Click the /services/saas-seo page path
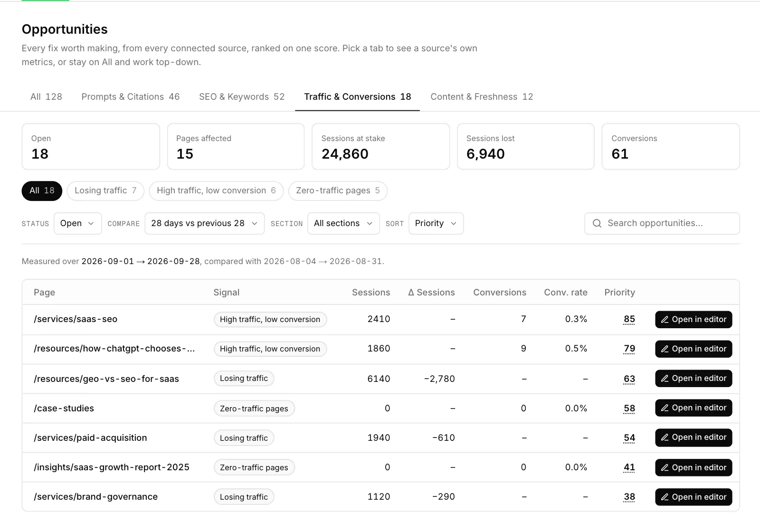This screenshot has height=532, width=760. pos(76,319)
